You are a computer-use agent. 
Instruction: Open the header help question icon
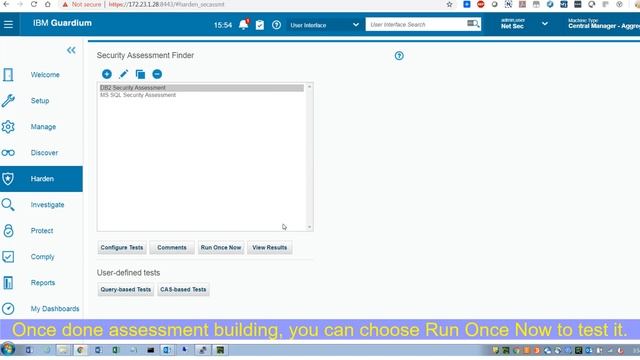tap(276, 25)
